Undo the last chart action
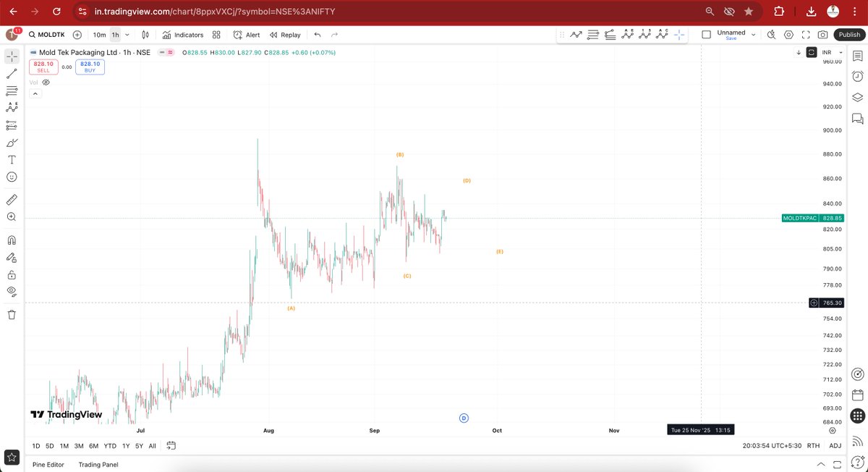Viewport: 868px width, 472px height. (317, 35)
